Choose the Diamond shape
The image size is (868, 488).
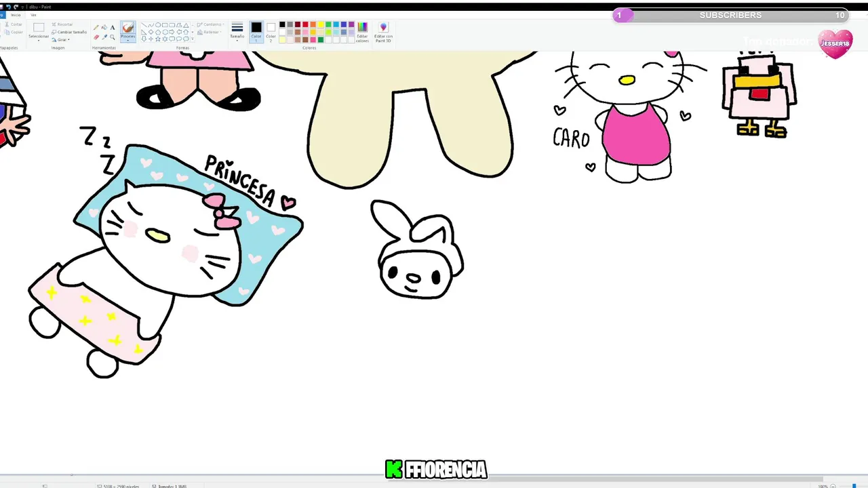pos(151,32)
